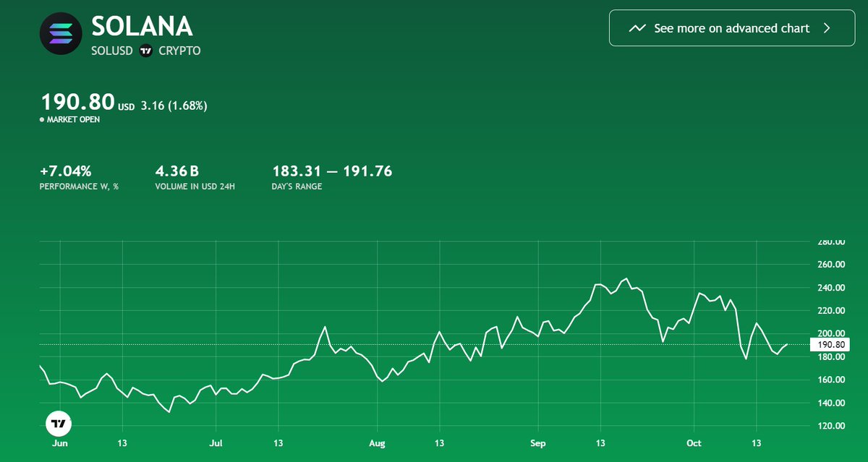
Task: Click the 183.31 — 191.76 day's range
Action: click(332, 171)
